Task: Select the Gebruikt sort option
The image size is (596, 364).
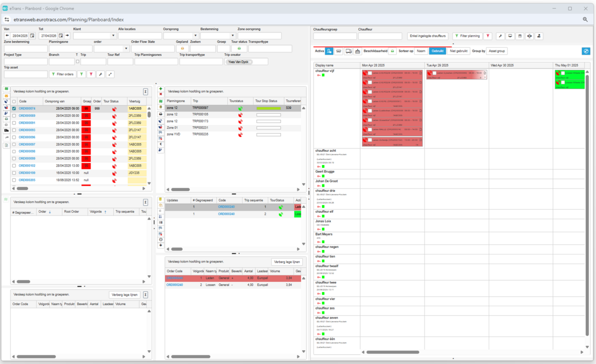Action: coord(437,51)
